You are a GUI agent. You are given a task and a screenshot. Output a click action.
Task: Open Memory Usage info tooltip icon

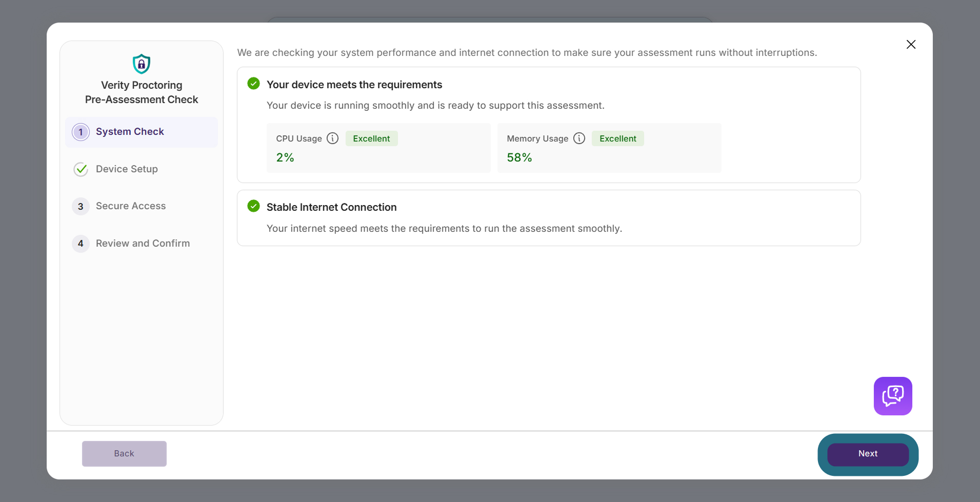pos(579,138)
